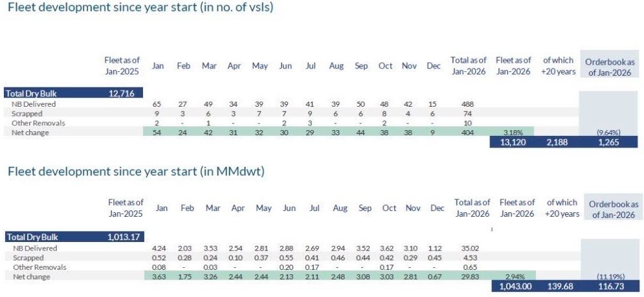Image resolution: width=644 pixels, height=297 pixels.
Task: Click the 2,188 vessels over 20 years cell
Action: [x=559, y=143]
